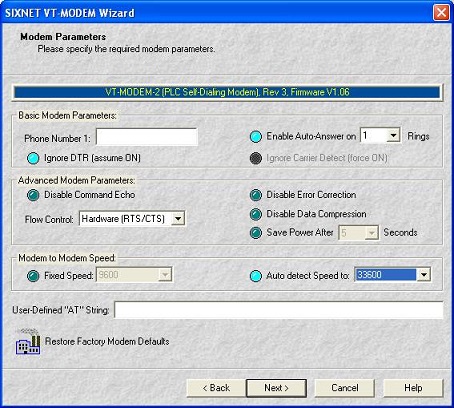The height and width of the screenshot is (408, 454).
Task: Click the VT-MODEM-2 firmware banner text
Action: point(227,92)
